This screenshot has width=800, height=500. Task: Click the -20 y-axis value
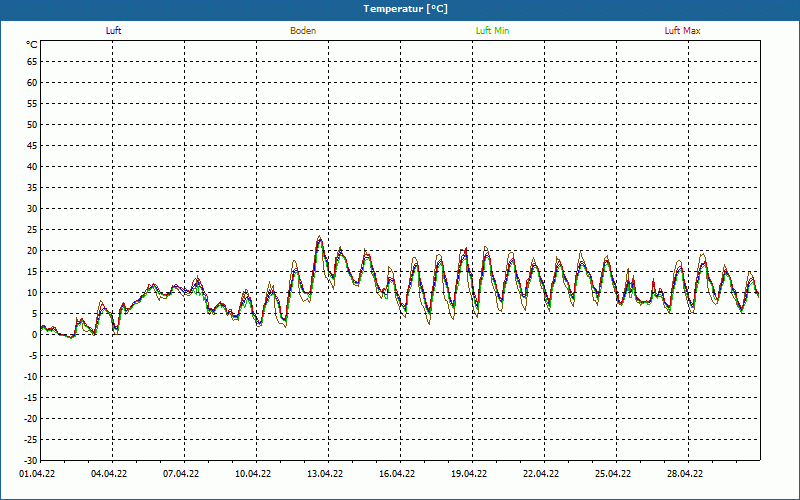31,418
